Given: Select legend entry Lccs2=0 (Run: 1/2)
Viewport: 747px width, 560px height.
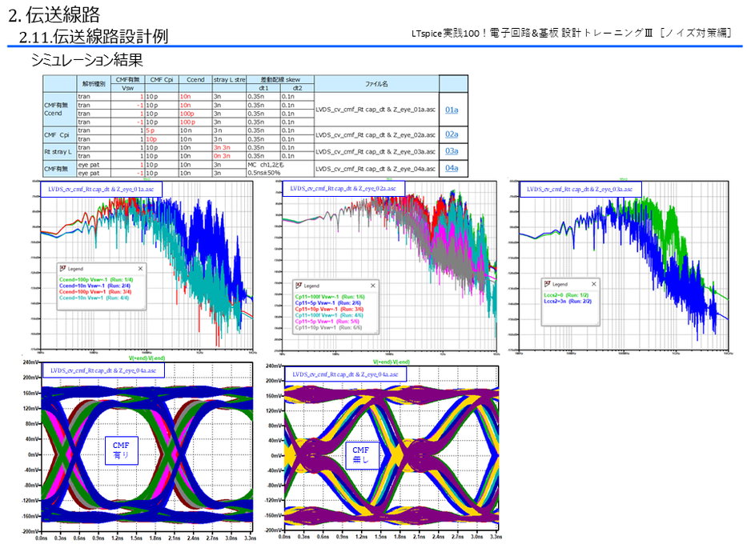Looking at the screenshot, I should [x=566, y=295].
